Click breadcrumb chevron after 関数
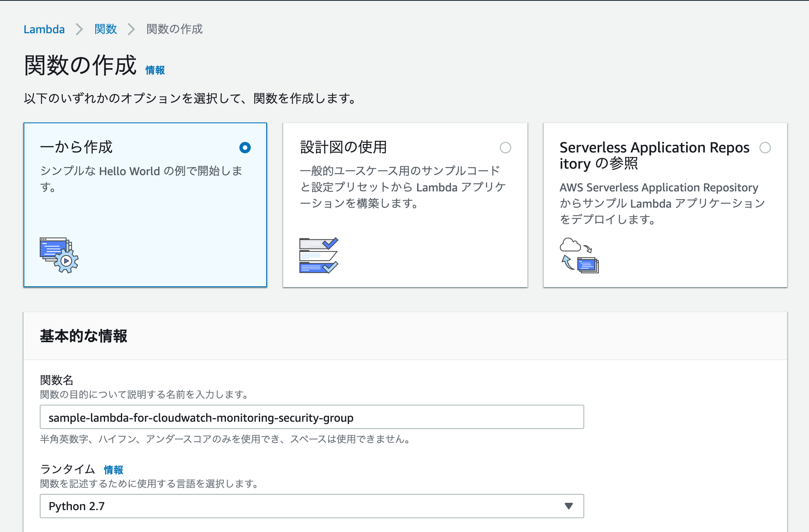The width and height of the screenshot is (809, 532). pyautogui.click(x=131, y=29)
